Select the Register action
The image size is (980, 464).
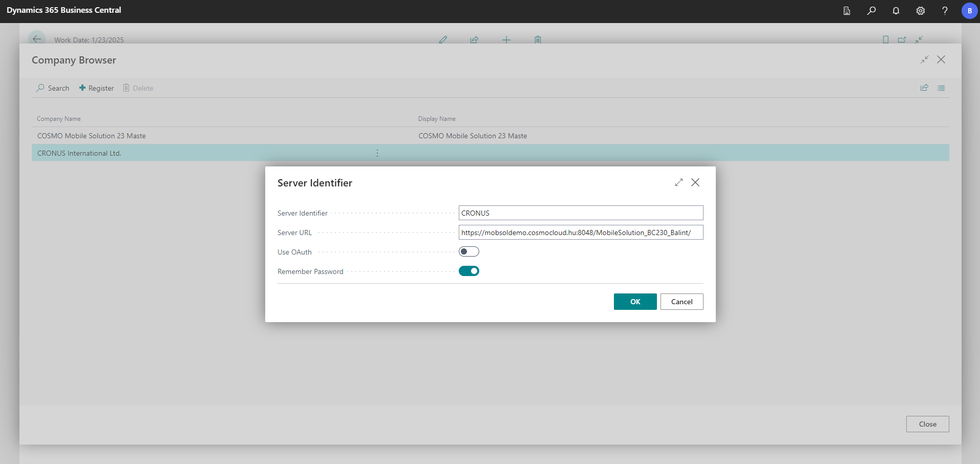pos(96,88)
